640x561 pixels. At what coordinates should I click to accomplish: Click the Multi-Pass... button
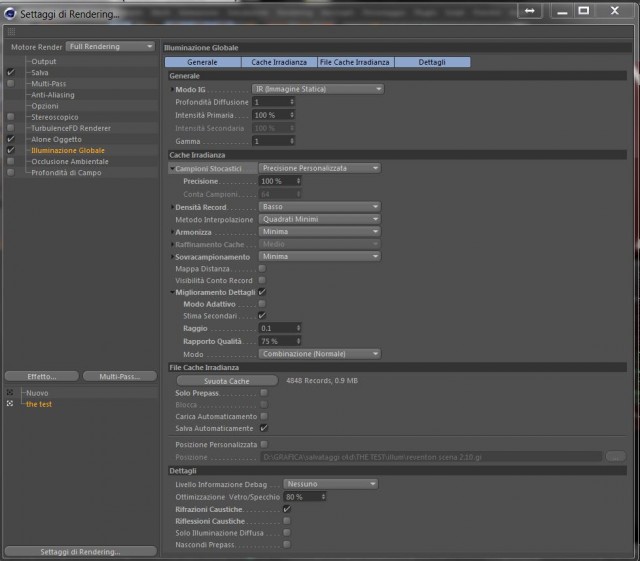(120, 376)
